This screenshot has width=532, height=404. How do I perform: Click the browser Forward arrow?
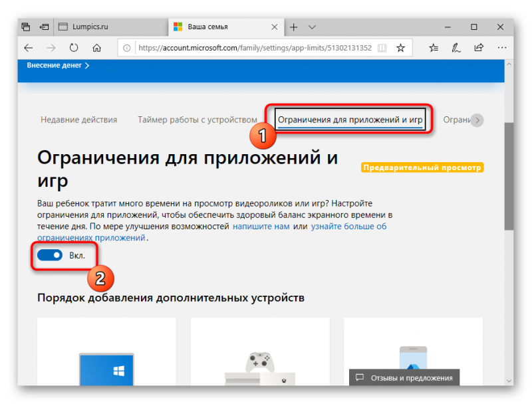(x=51, y=48)
